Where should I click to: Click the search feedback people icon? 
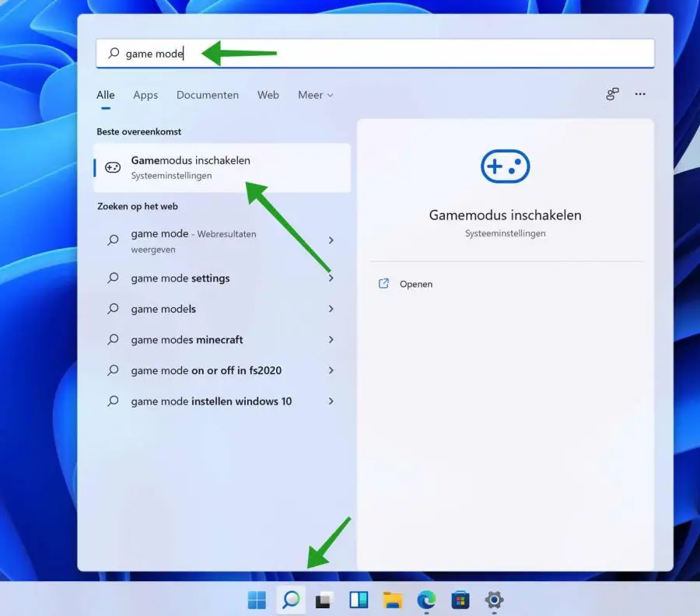(612, 94)
